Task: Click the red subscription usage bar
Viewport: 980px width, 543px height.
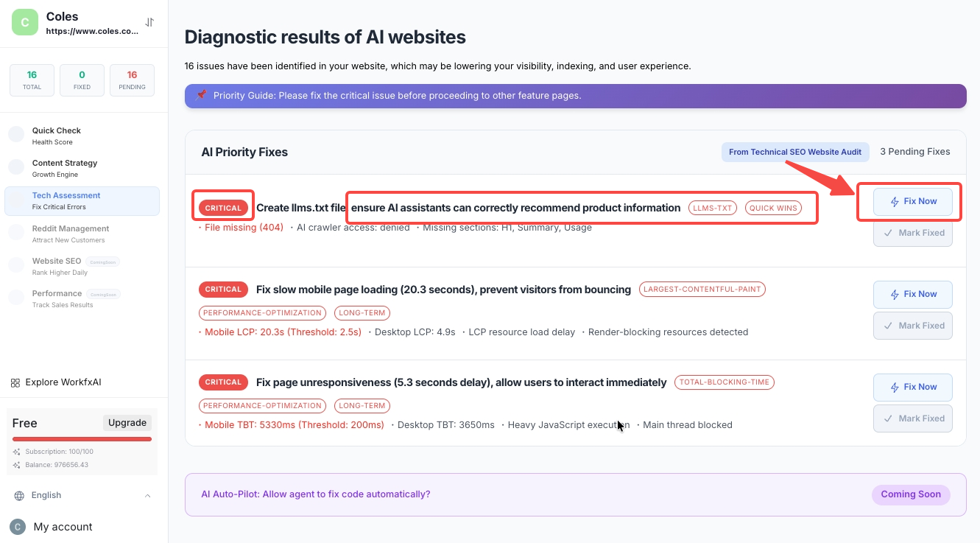Action: (x=82, y=439)
